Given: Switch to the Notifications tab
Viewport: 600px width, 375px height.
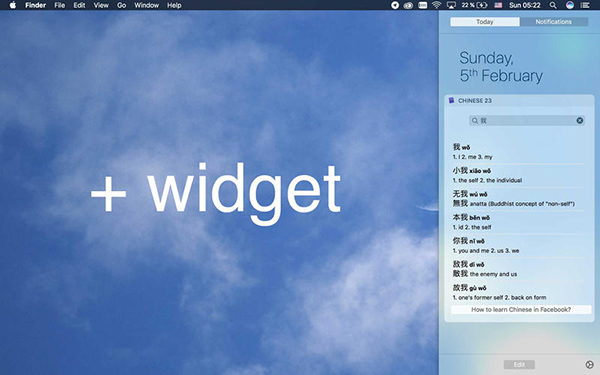Looking at the screenshot, I should [553, 22].
